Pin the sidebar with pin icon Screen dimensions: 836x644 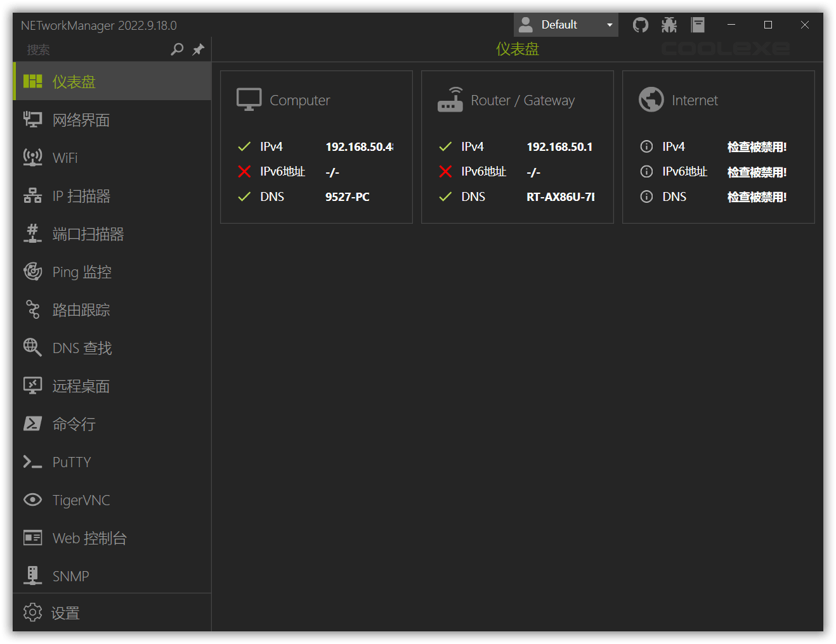pyautogui.click(x=199, y=49)
